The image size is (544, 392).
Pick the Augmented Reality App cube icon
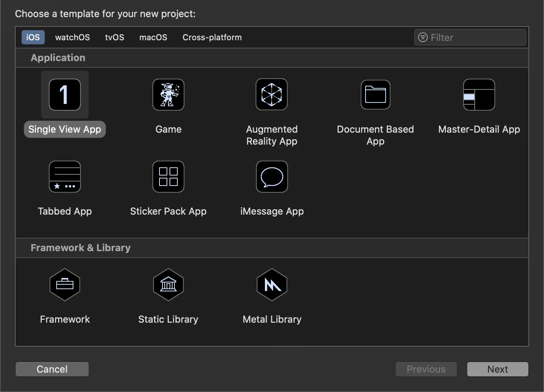272,94
